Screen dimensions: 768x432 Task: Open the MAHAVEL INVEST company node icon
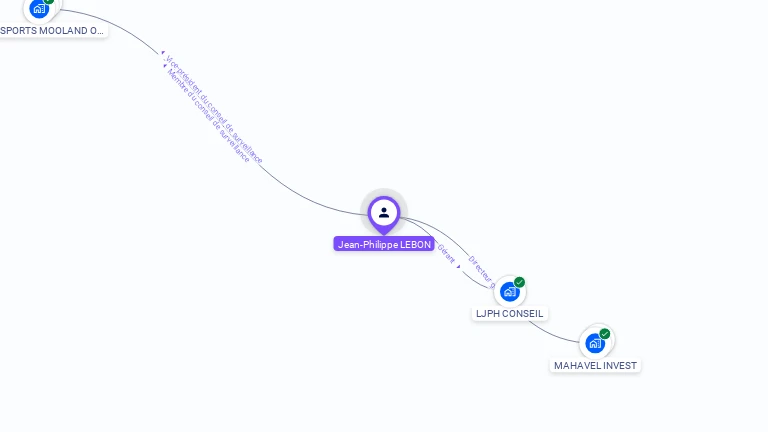click(x=595, y=343)
